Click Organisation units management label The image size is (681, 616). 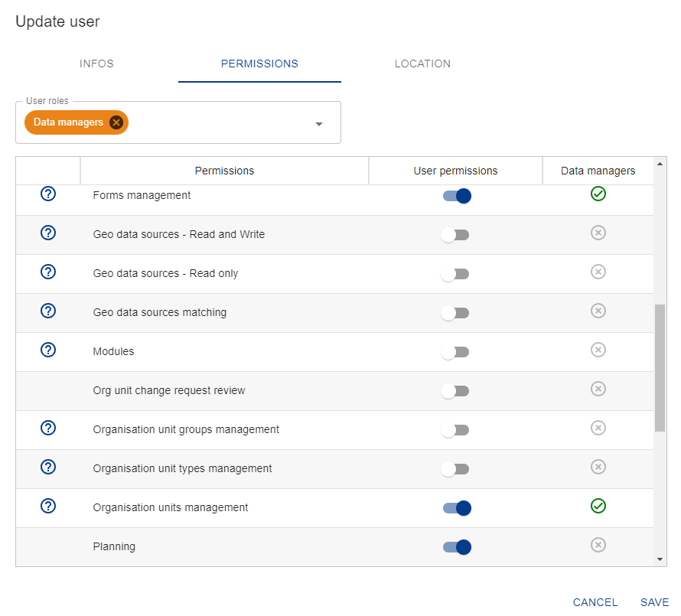[170, 507]
